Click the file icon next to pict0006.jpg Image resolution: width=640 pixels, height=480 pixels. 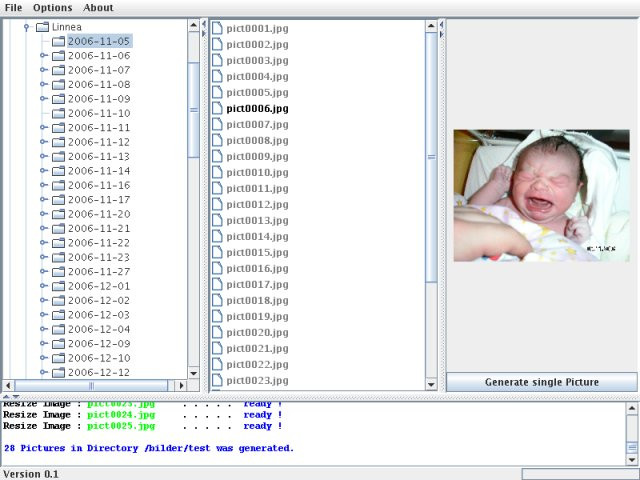(x=217, y=109)
